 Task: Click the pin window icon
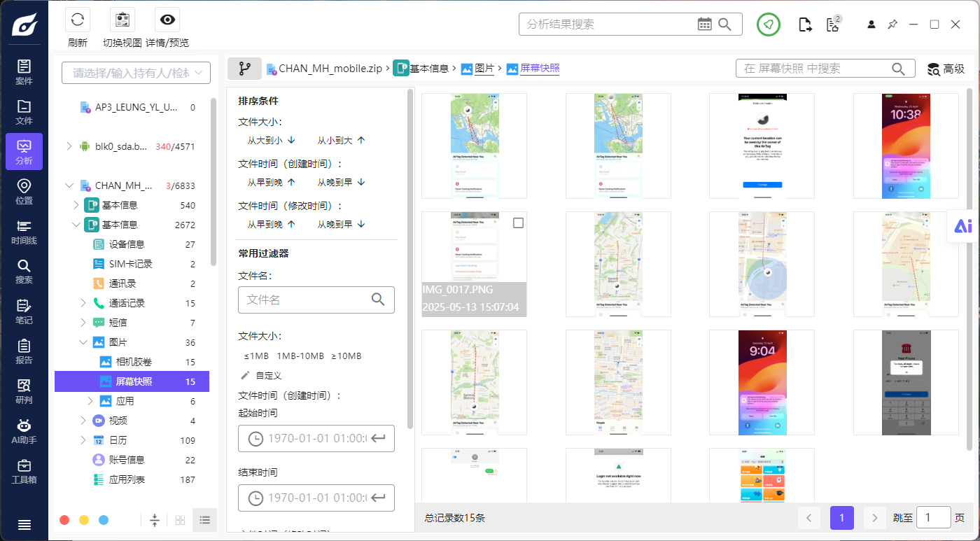(892, 24)
